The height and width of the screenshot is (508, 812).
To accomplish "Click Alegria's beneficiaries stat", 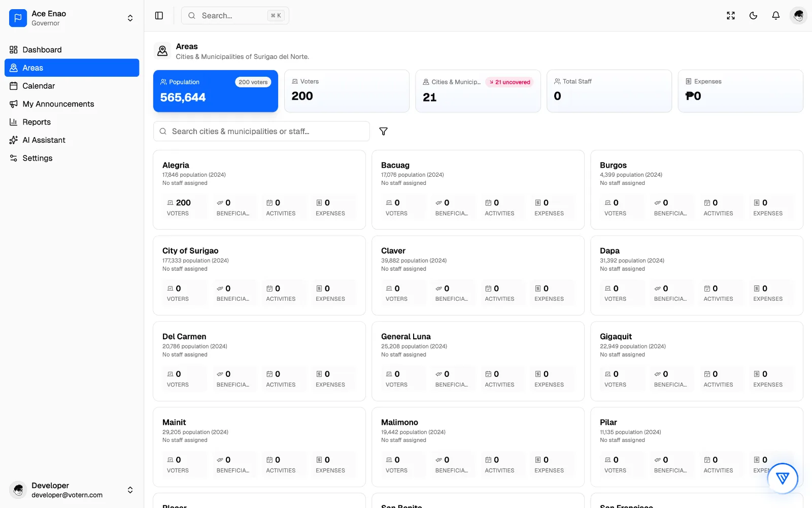I will click(234, 207).
